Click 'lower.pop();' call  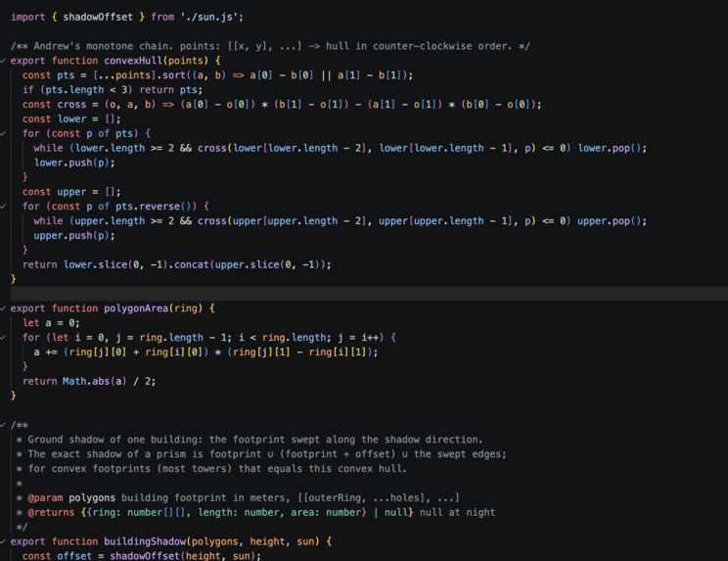[x=612, y=148]
